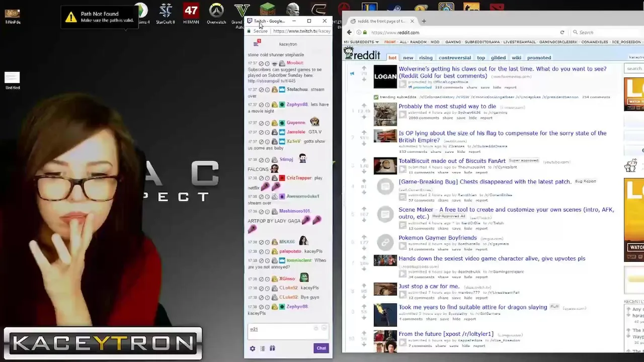Click the reddit address bar URL
Image resolution: width=644 pixels, height=362 pixels.
pyautogui.click(x=395, y=33)
